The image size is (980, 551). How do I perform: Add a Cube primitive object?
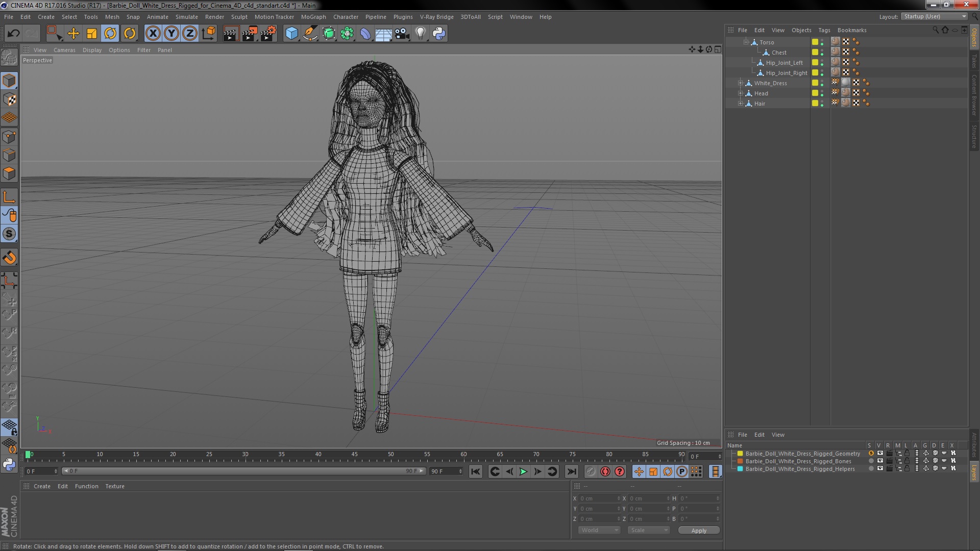pyautogui.click(x=291, y=34)
